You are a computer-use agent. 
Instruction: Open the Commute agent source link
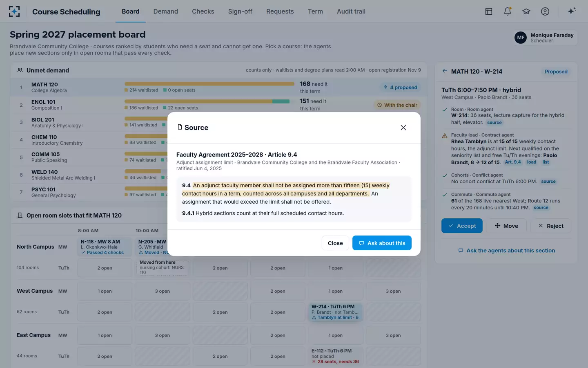(541, 208)
